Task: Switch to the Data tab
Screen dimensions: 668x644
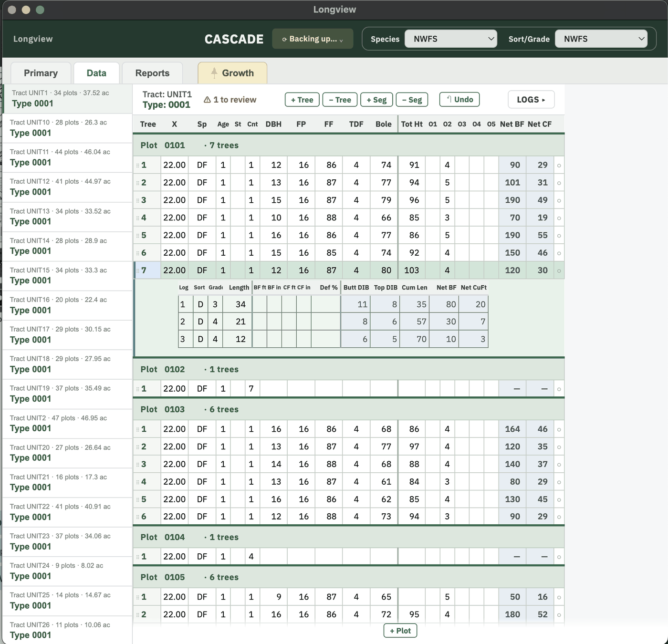Action: 96,73
